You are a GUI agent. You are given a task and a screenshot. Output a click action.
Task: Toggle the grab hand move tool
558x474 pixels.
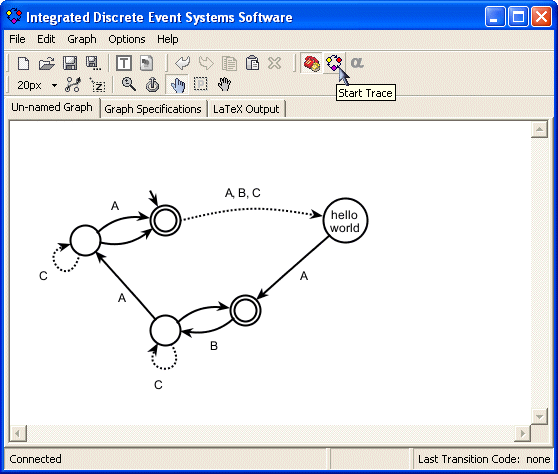click(224, 85)
